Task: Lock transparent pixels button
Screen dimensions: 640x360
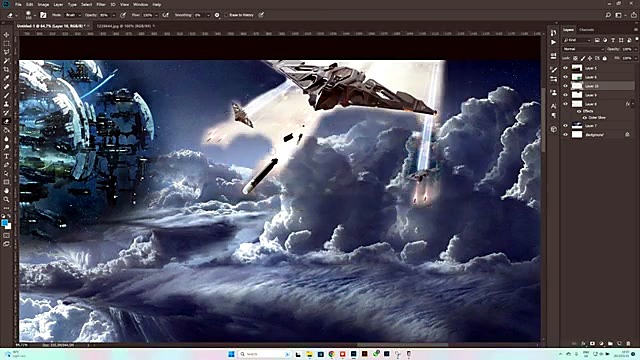Action: pyautogui.click(x=575, y=58)
